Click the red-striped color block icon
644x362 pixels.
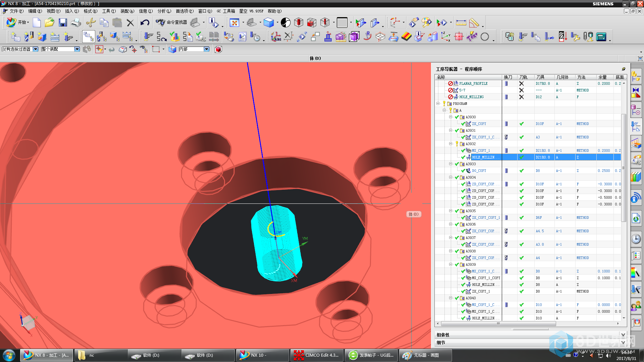pos(406,37)
